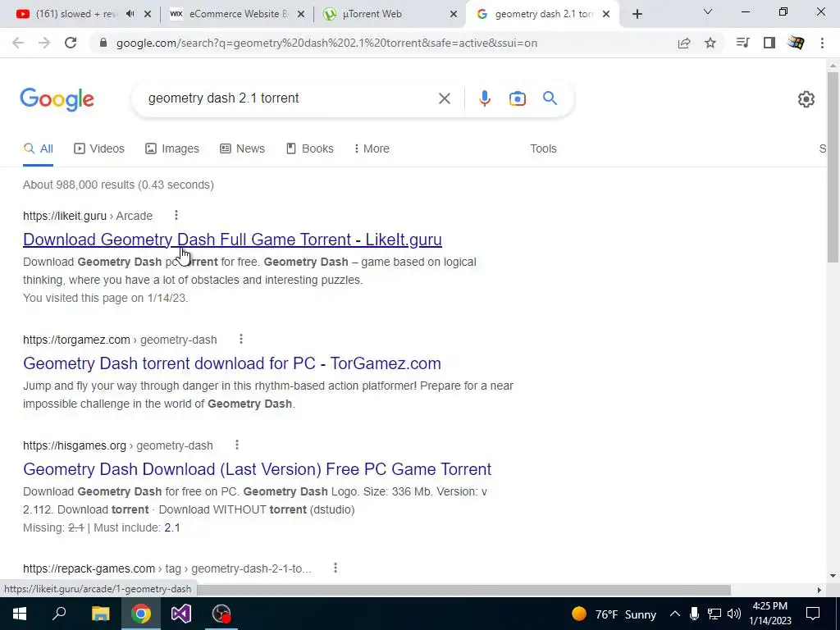Close the µTorrent Web tab
840x630 pixels.
453,14
